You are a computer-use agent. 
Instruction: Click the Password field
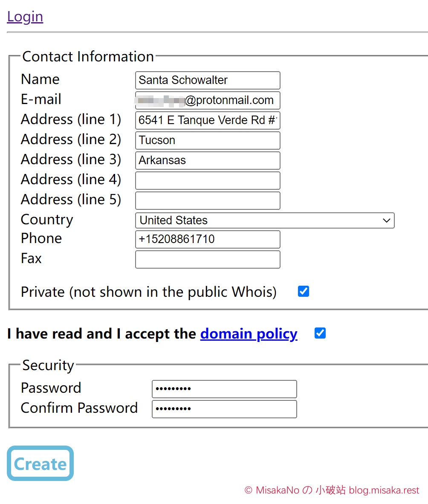pyautogui.click(x=224, y=389)
